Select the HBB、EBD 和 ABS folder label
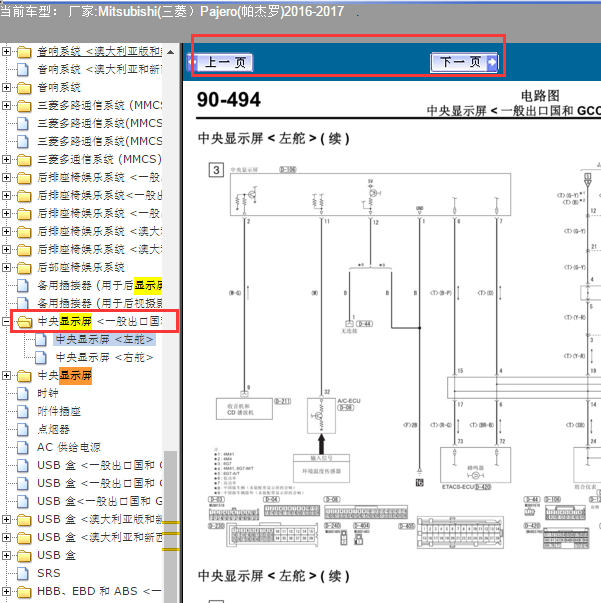The width and height of the screenshot is (601, 603). (99, 591)
